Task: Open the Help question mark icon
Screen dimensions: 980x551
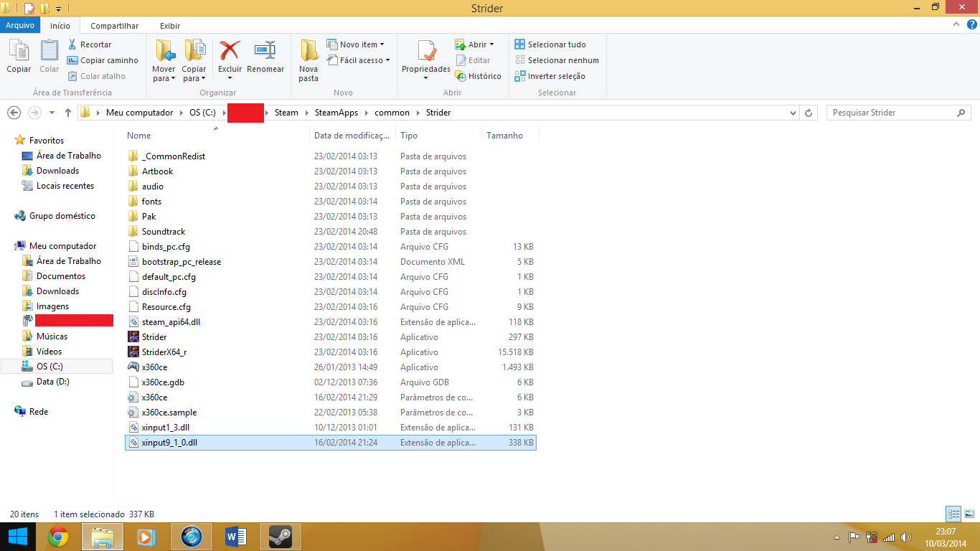Action: [971, 25]
